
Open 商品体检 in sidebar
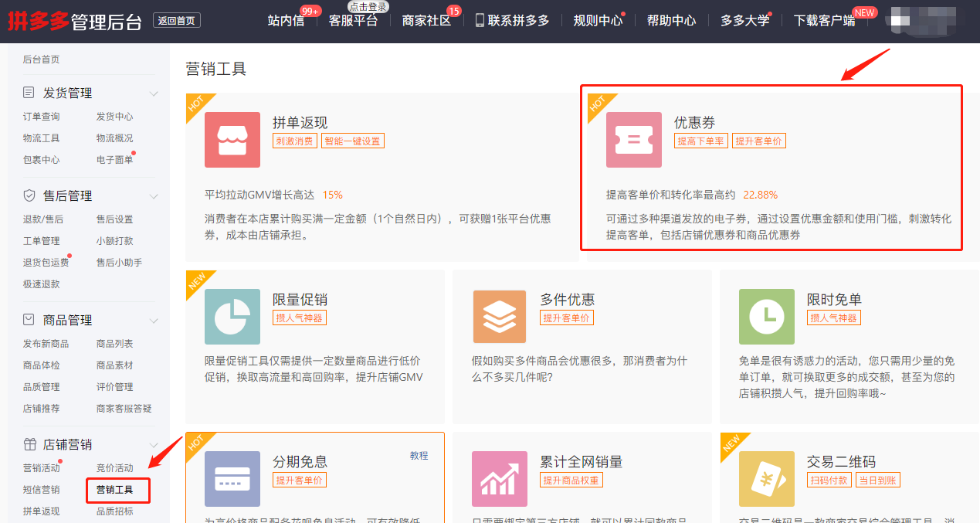pos(41,365)
